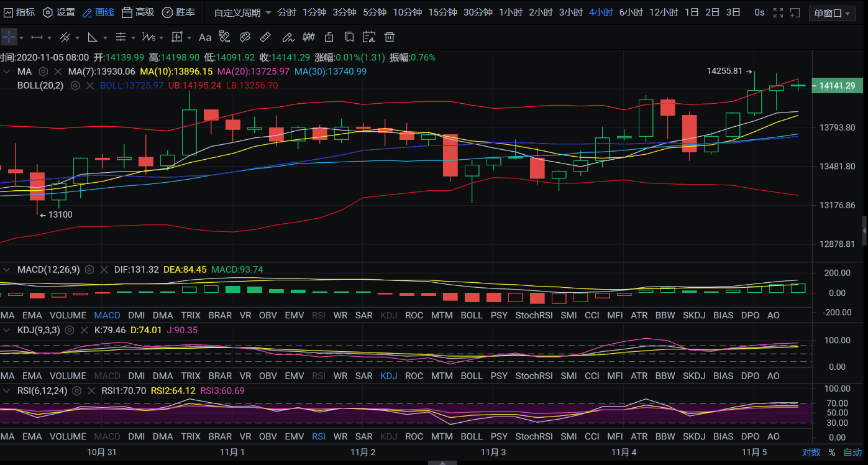Image resolution: width=868 pixels, height=465 pixels.
Task: Expand the channel tool dropdown arrow
Action: (x=78, y=38)
